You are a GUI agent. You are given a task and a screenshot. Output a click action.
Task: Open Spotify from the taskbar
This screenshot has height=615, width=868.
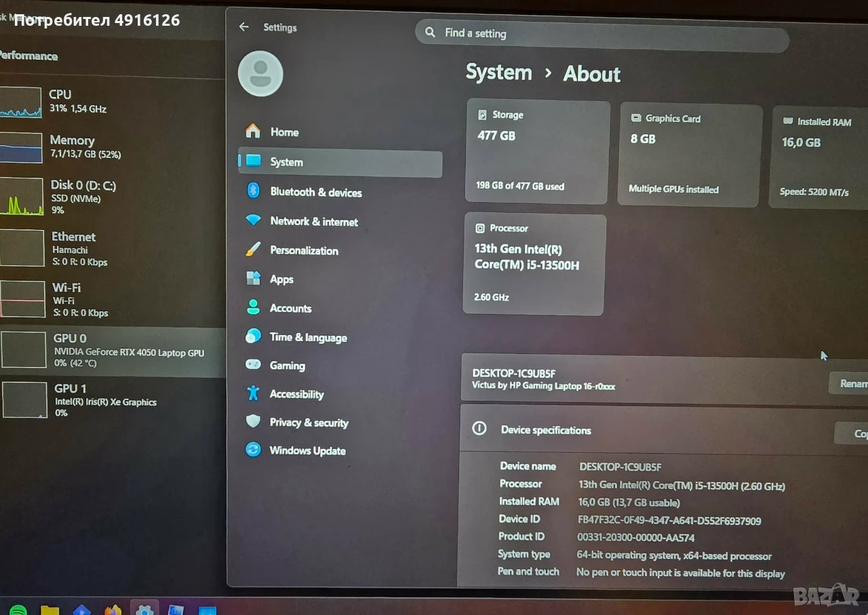(x=18, y=610)
